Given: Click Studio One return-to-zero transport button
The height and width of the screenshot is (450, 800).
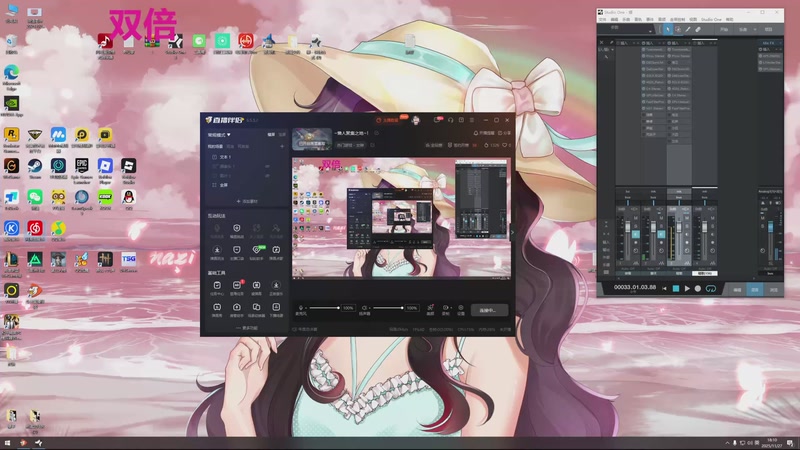Looking at the screenshot, I should [664, 288].
